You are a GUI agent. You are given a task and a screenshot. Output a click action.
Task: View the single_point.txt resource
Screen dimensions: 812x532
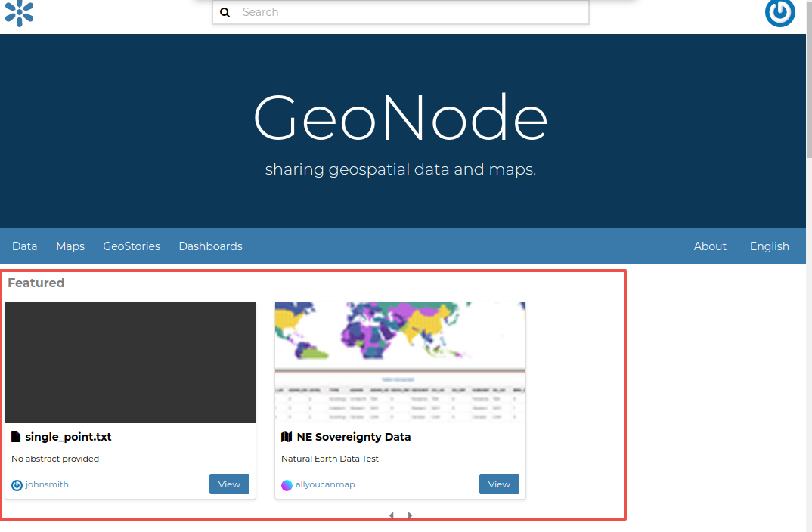click(x=229, y=484)
